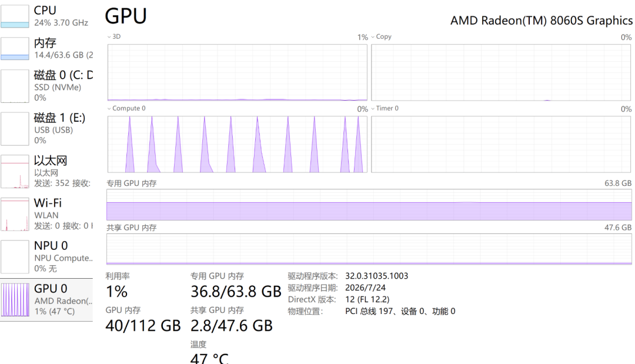This screenshot has width=635, height=364.
Task: Click the AMD Radeon(TM) 8060S Graphics title
Action: click(542, 21)
